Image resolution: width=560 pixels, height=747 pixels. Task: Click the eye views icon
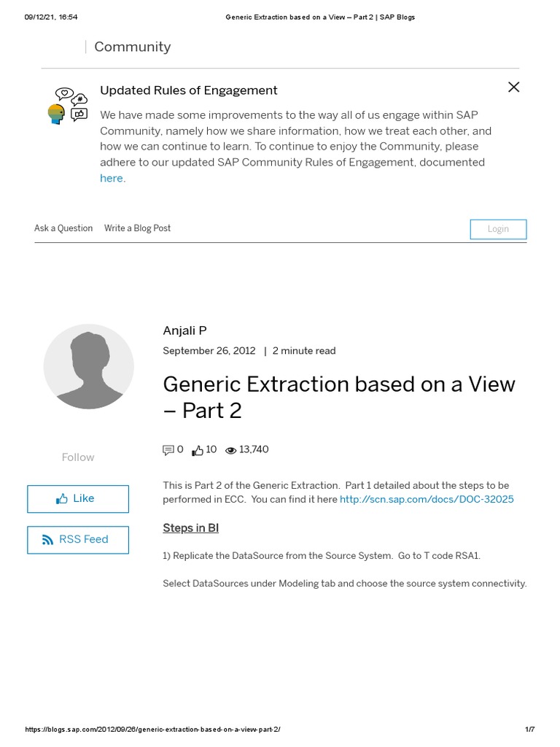pos(231,450)
